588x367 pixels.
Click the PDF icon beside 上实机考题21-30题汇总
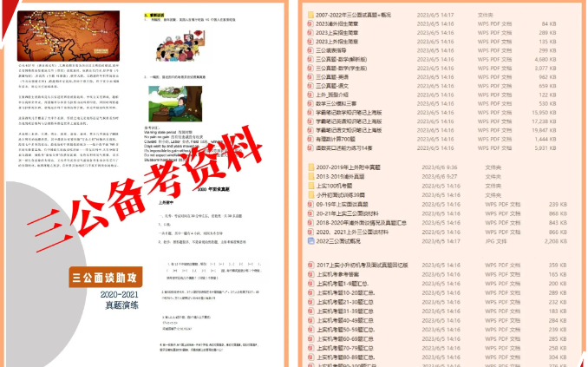[310, 302]
